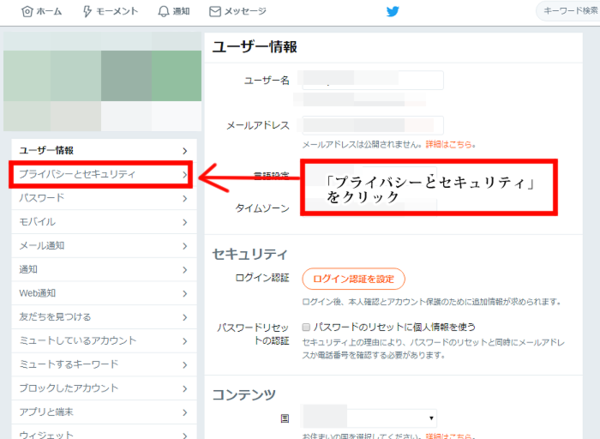Click the Messages (メッセージ) envelope icon
Viewport: 600px width, 439px height.
(215, 11)
